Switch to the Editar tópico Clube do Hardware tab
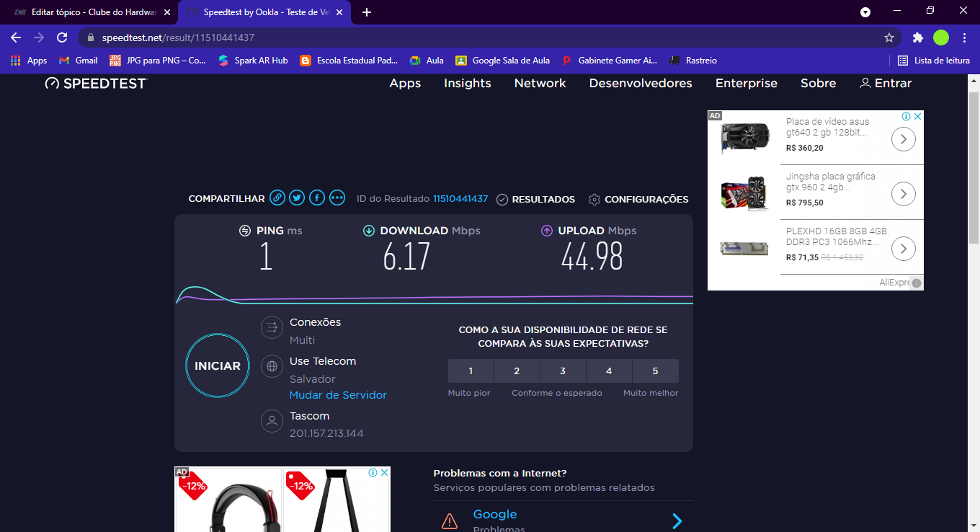The width and height of the screenshot is (980, 532). [90, 12]
